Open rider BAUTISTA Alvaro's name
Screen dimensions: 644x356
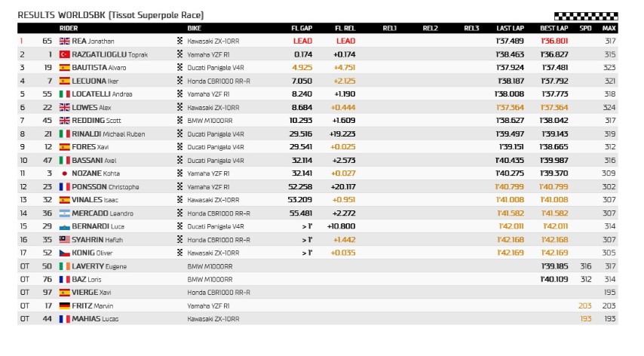pos(99,67)
